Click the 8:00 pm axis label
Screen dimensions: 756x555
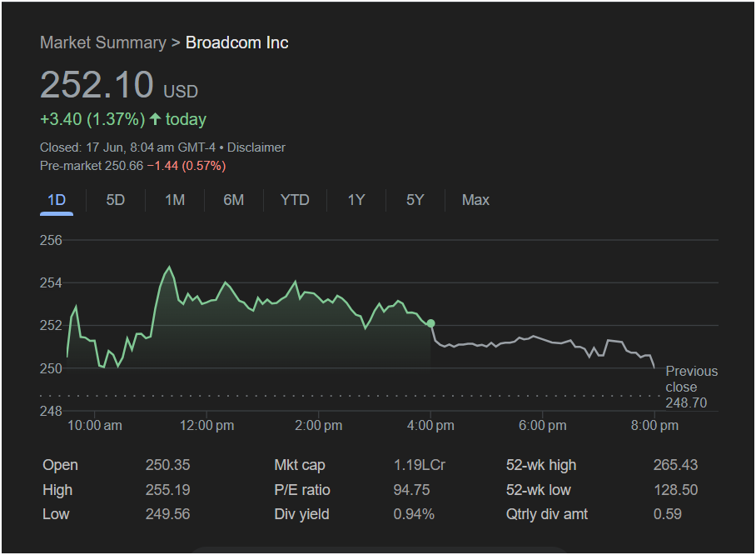pyautogui.click(x=654, y=426)
